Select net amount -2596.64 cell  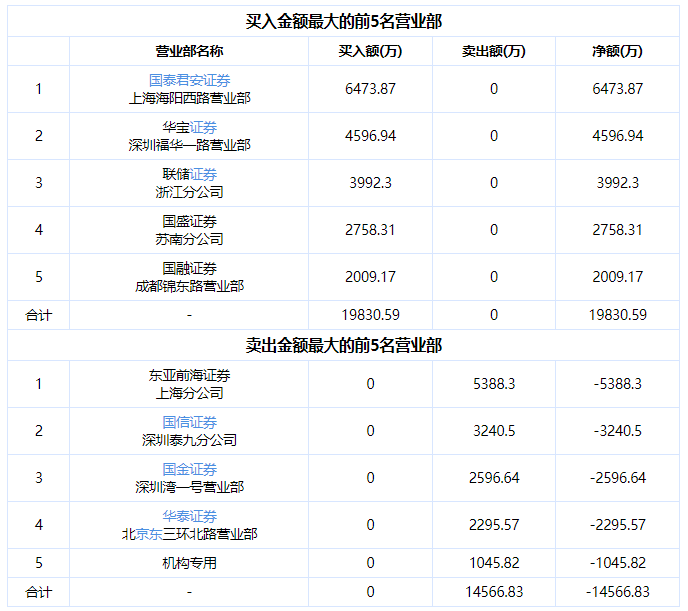617,478
